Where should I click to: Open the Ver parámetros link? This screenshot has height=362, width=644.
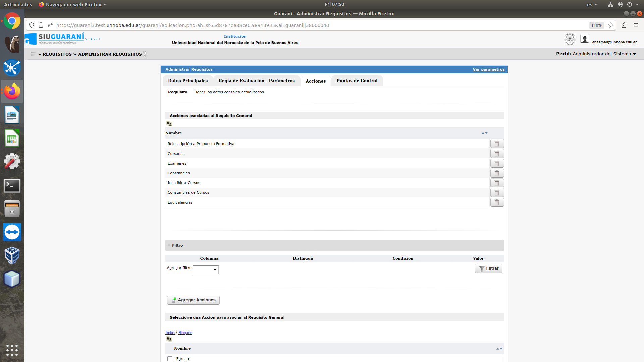[x=488, y=69]
